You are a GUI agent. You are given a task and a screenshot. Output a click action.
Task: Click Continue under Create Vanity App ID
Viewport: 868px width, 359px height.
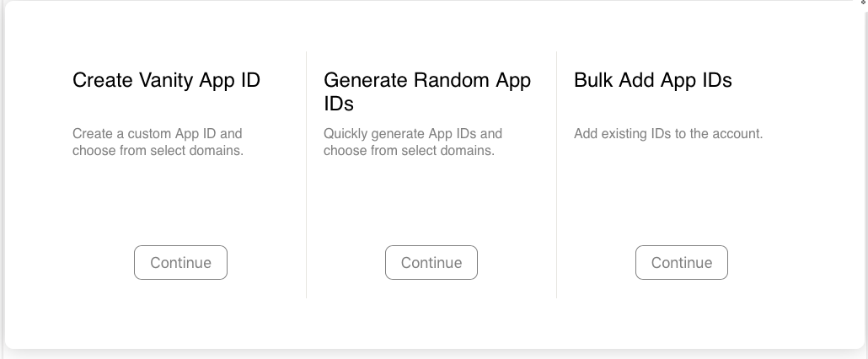(x=180, y=262)
